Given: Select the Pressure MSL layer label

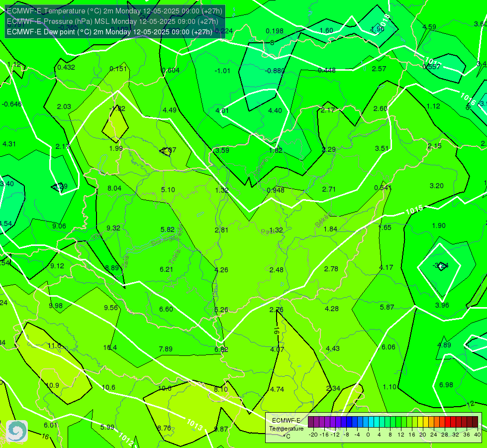Looking at the screenshot, I should [x=112, y=21].
